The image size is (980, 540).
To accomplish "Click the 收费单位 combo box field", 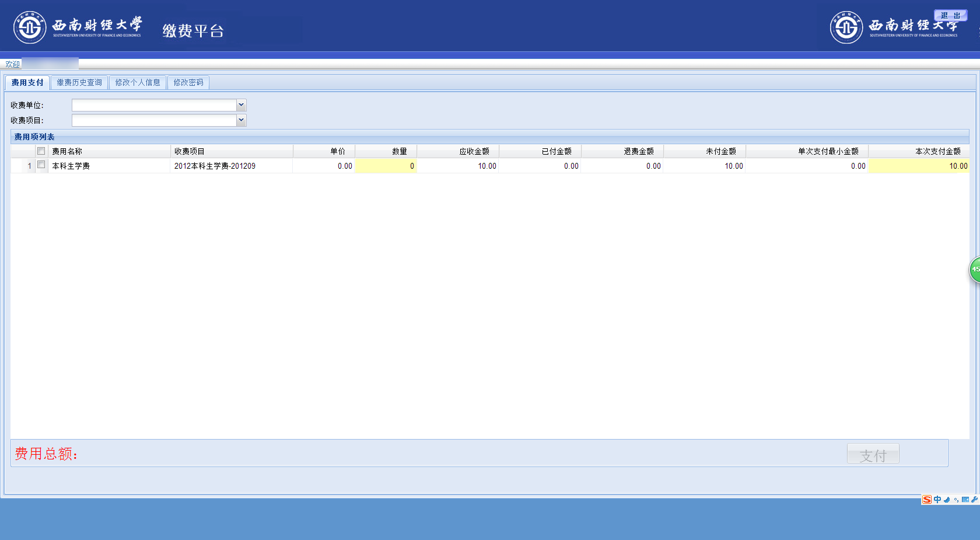I will [x=154, y=105].
